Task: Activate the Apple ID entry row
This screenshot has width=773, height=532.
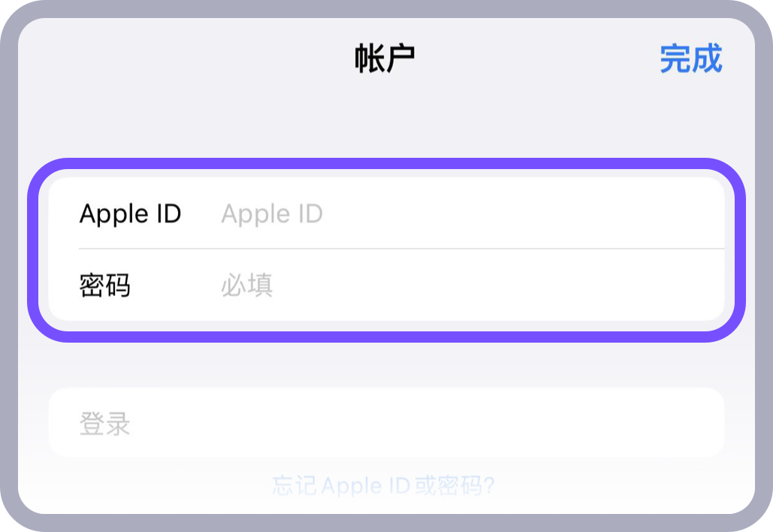Action: (x=386, y=214)
